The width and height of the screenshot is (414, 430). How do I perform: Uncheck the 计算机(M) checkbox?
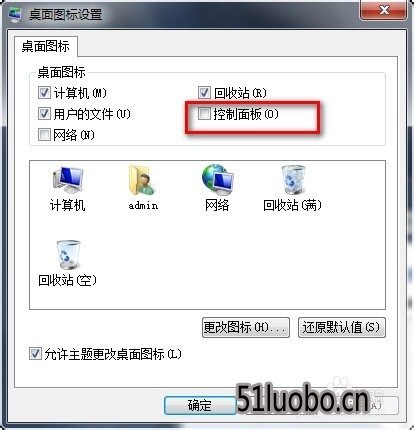pos(44,92)
